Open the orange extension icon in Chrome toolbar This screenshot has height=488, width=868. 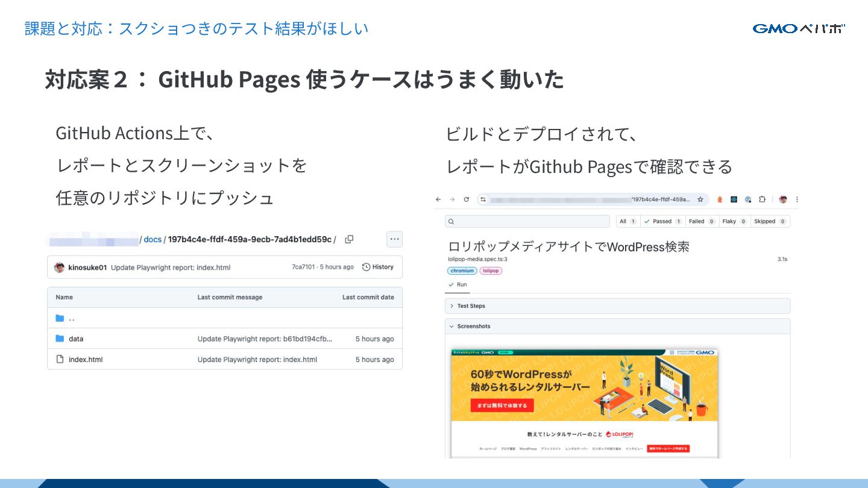pyautogui.click(x=720, y=199)
